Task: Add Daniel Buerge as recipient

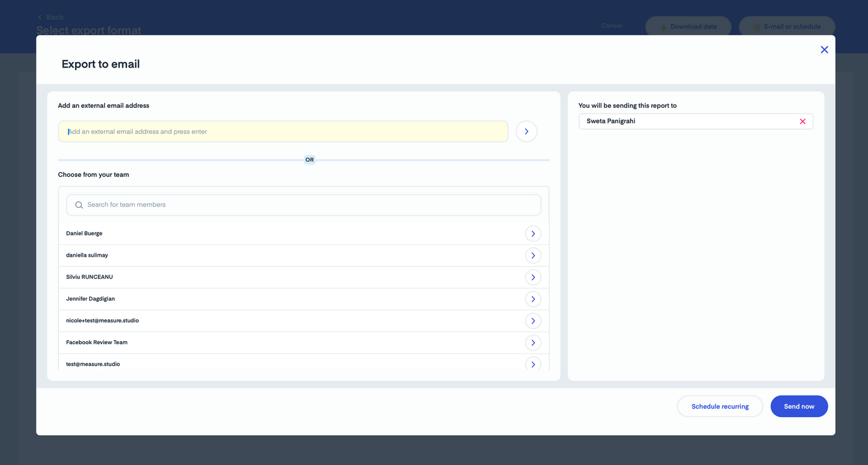Action: (533, 234)
